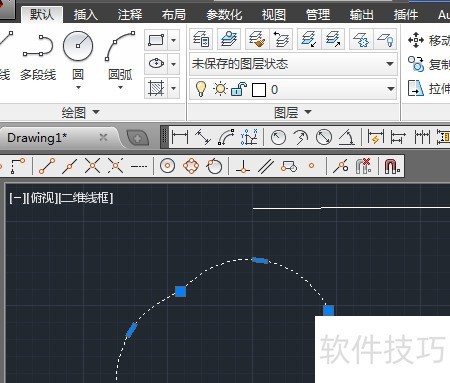The image size is (450, 383).
Task: Expand the 绘图 panel
Action: point(81,112)
